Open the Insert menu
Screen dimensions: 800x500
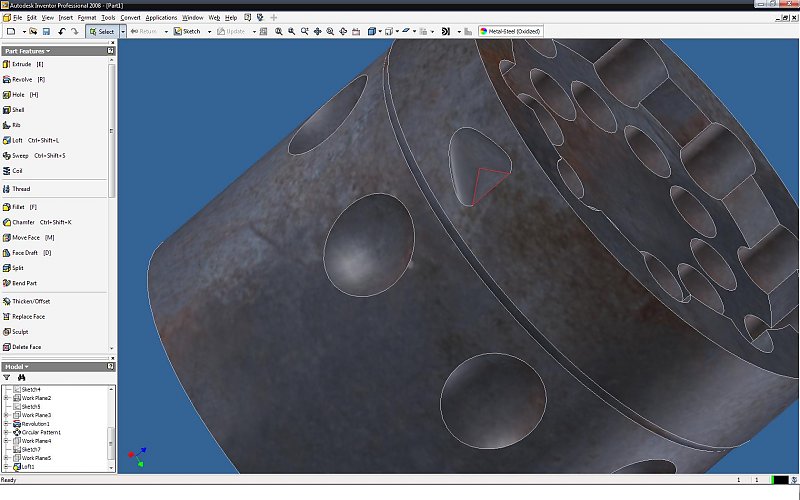coord(65,17)
